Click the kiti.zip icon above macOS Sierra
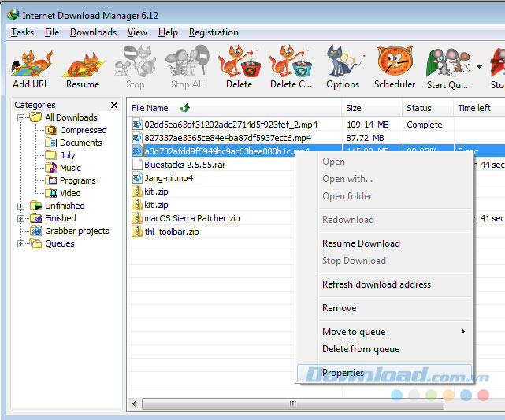This screenshot has width=505, height=420. tap(137, 205)
